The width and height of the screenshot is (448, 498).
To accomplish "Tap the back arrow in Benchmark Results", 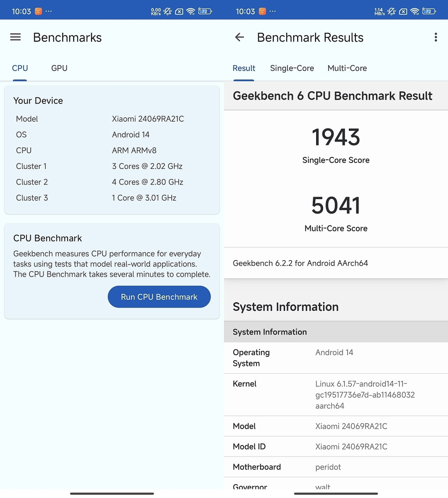I will [239, 37].
